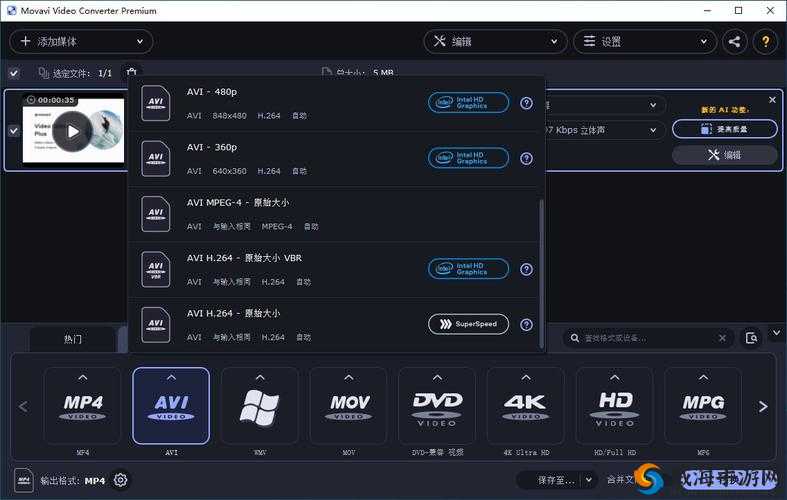Toggle the select all files checkbox
Viewport: 787px width, 500px height.
[14, 73]
